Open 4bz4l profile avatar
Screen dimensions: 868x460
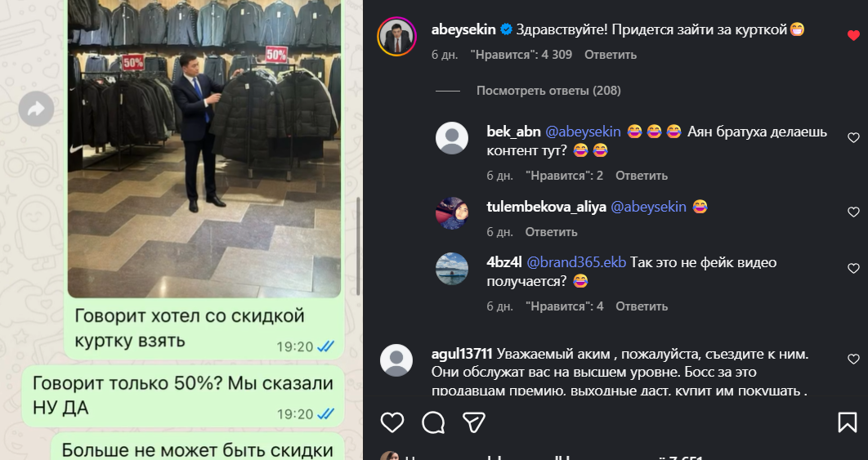[452, 269]
